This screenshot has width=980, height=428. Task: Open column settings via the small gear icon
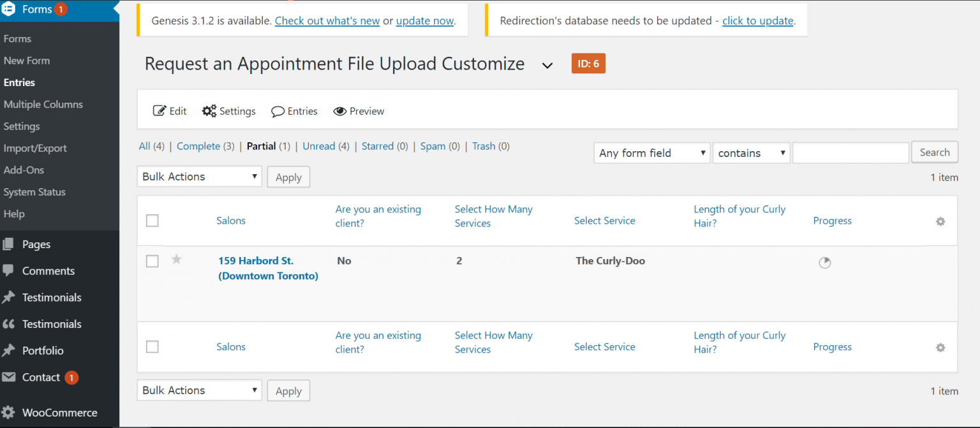[940, 221]
